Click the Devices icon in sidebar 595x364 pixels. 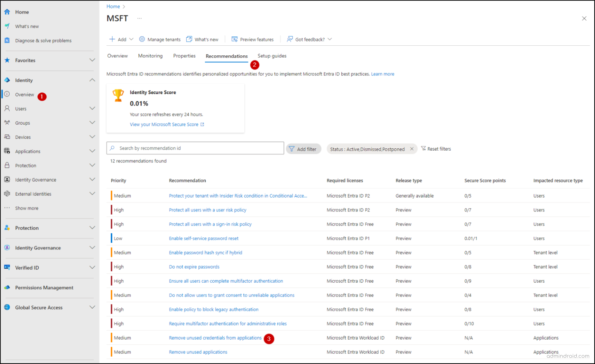7,137
